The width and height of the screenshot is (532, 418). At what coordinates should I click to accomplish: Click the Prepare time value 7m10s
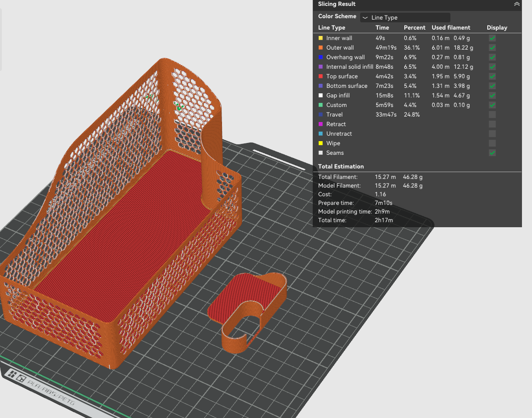pos(383,203)
